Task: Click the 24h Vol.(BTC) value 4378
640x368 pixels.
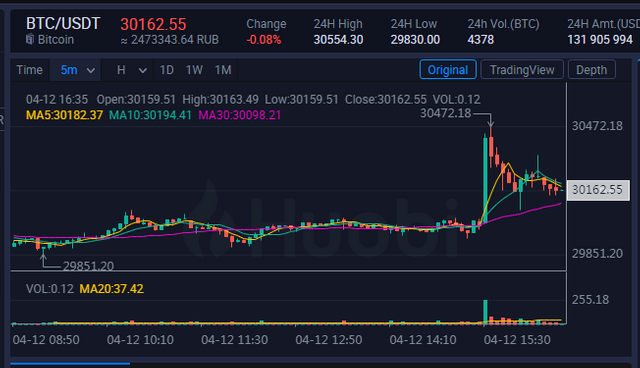Action: pos(480,40)
